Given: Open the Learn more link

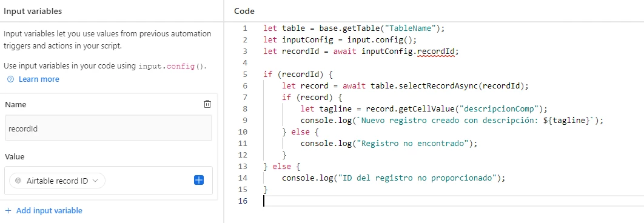Looking at the screenshot, I should (39, 79).
